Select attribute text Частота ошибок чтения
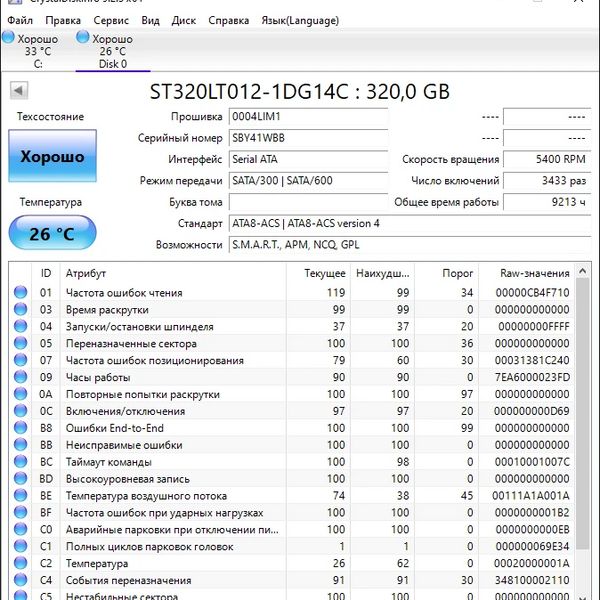This screenshot has height=600, width=600. click(x=124, y=293)
